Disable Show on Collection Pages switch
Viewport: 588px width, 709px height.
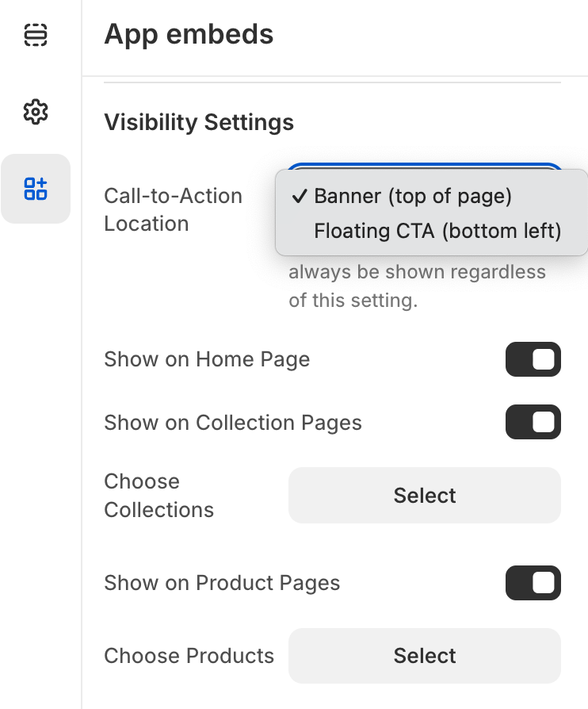533,423
